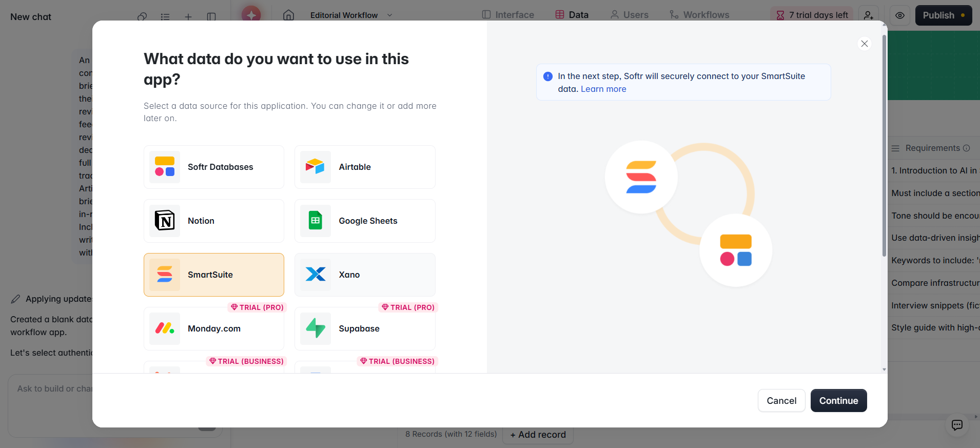Click the 7 trial days left badge
The image size is (980, 448).
[812, 15]
